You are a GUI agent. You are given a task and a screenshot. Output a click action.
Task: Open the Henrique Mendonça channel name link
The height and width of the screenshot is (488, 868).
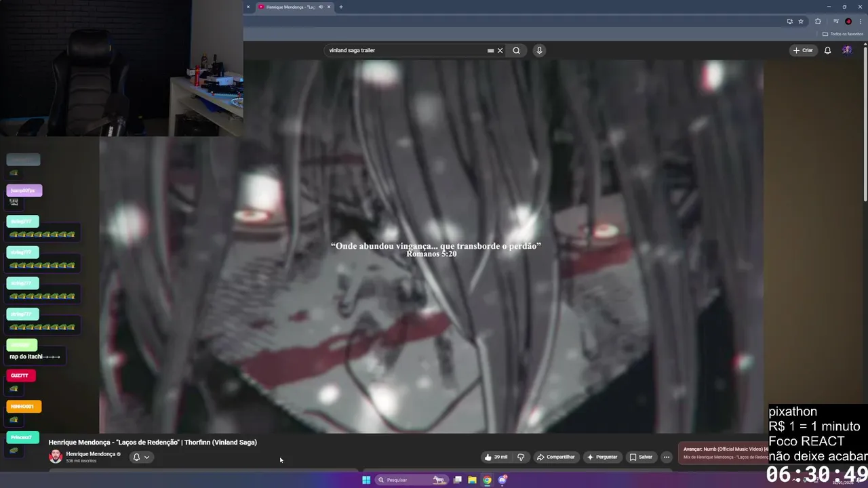pos(91,454)
